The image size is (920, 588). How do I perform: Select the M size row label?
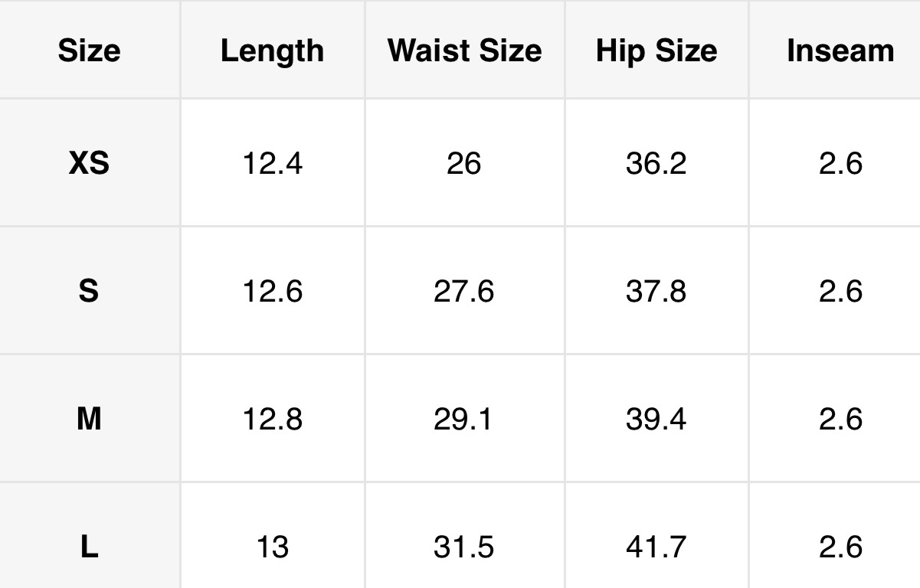tap(89, 419)
